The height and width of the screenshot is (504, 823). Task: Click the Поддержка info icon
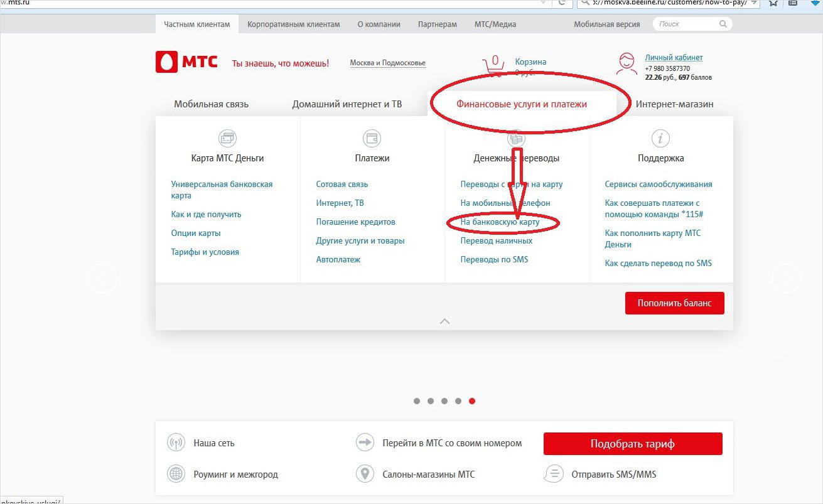(x=660, y=138)
